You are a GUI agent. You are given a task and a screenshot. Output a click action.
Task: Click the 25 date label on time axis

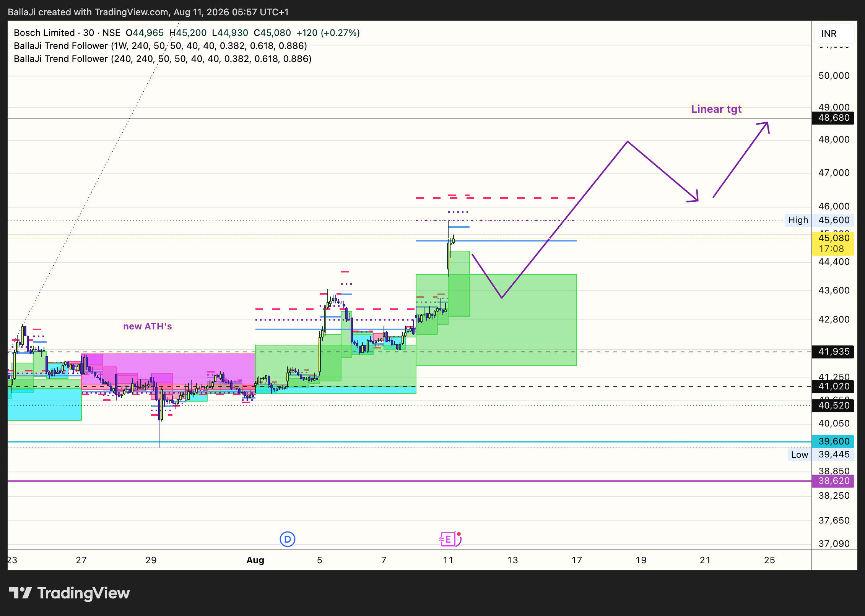pos(769,560)
